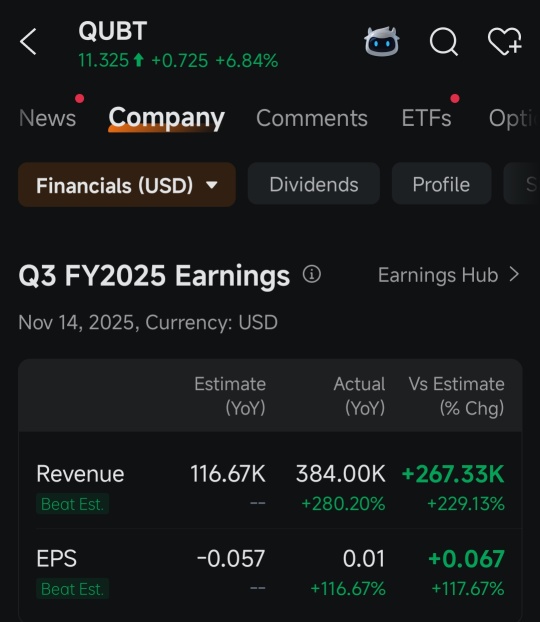Tap the search magnifier icon
Viewport: 540px width, 622px height.
[444, 41]
